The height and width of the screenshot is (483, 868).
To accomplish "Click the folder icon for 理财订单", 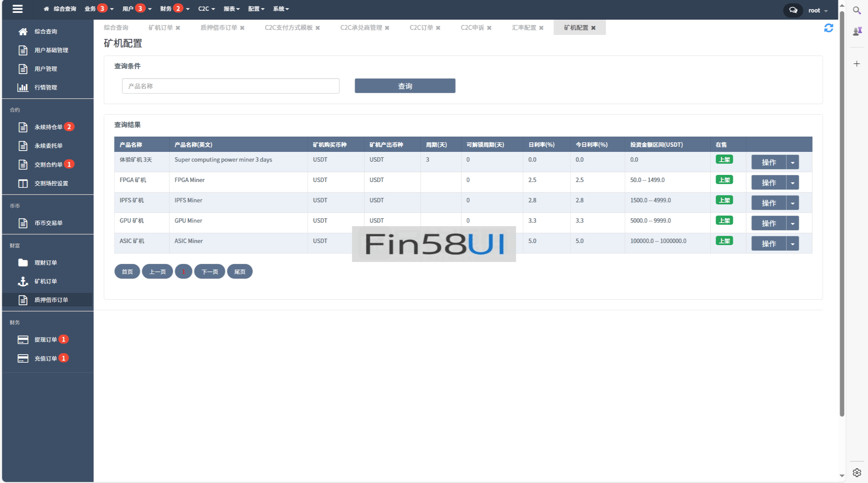I will (23, 263).
